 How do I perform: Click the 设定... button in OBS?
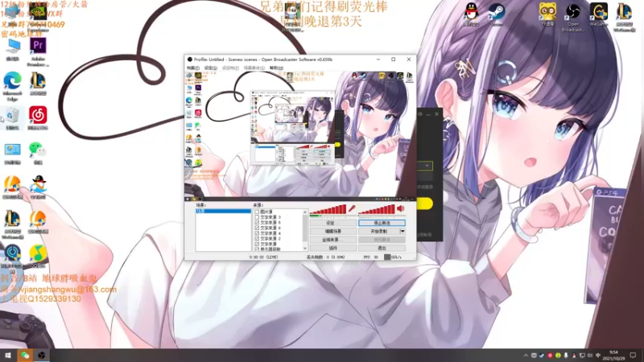(x=333, y=223)
